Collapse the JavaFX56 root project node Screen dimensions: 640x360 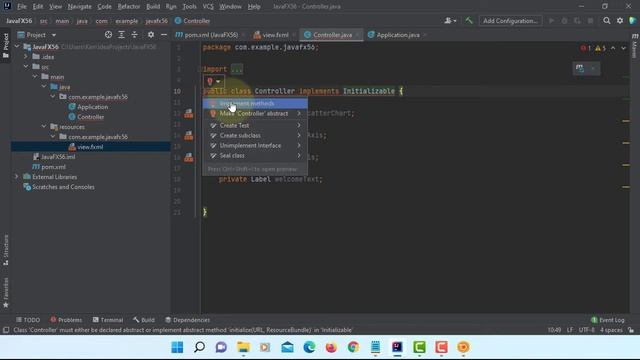coord(17,47)
